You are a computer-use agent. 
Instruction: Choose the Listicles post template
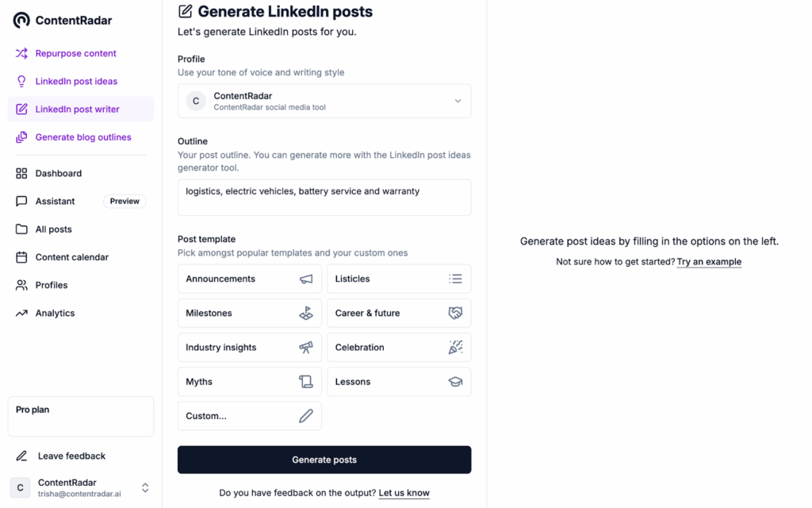(399, 279)
